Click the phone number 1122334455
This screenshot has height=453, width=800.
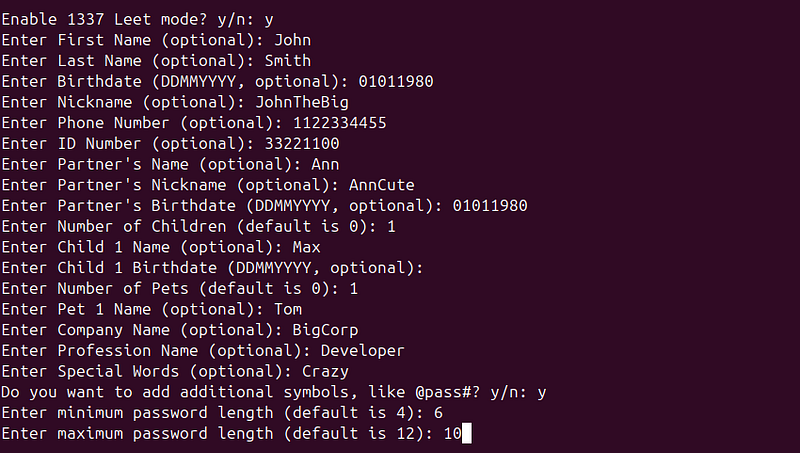(x=340, y=123)
